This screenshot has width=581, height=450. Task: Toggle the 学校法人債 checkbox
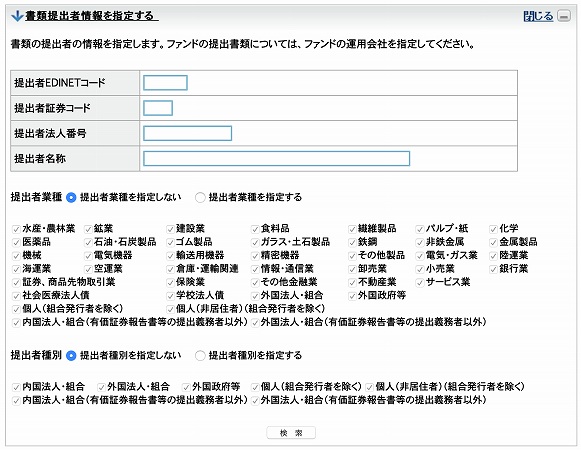170,296
